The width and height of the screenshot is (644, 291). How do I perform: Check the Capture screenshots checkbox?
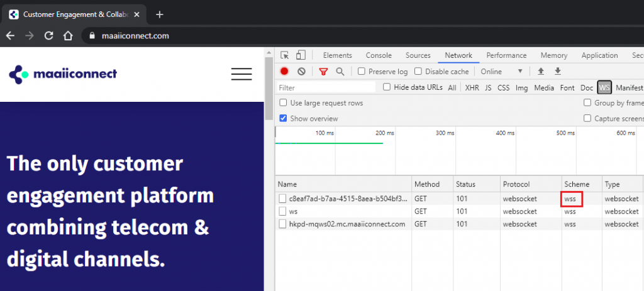[x=587, y=119]
